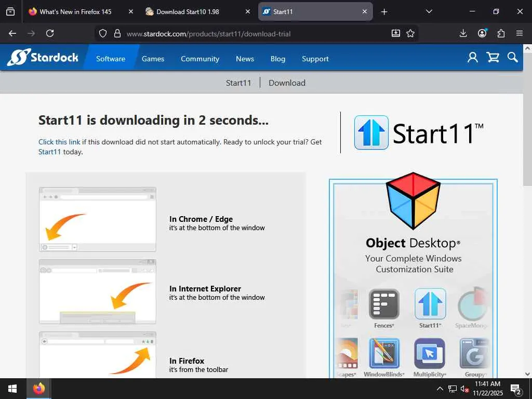The height and width of the screenshot is (399, 532).
Task: Open a new tab with plus button
Action: click(x=384, y=12)
